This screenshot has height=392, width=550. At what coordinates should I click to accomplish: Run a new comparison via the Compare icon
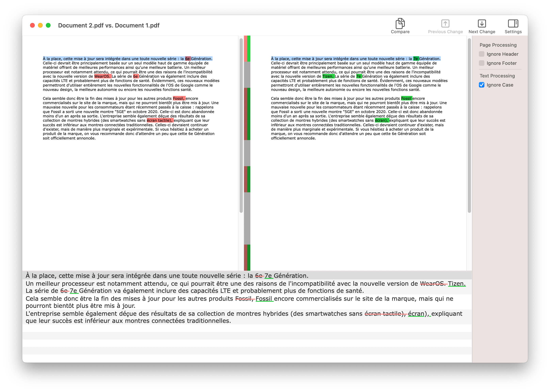point(400,23)
